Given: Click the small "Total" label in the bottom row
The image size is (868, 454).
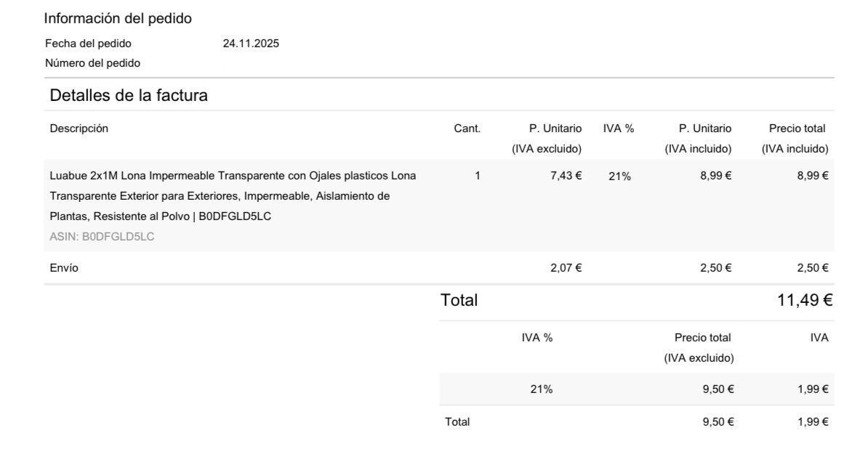Looking at the screenshot, I should click(x=457, y=421).
